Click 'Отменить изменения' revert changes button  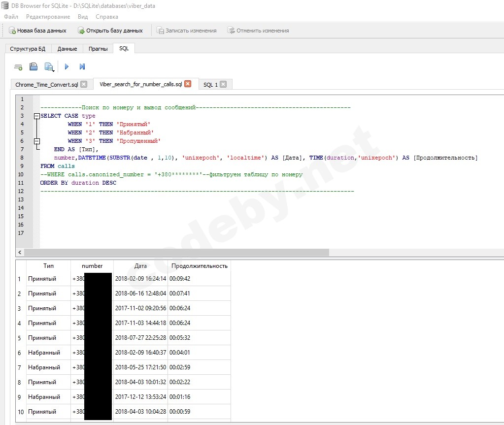tap(258, 31)
